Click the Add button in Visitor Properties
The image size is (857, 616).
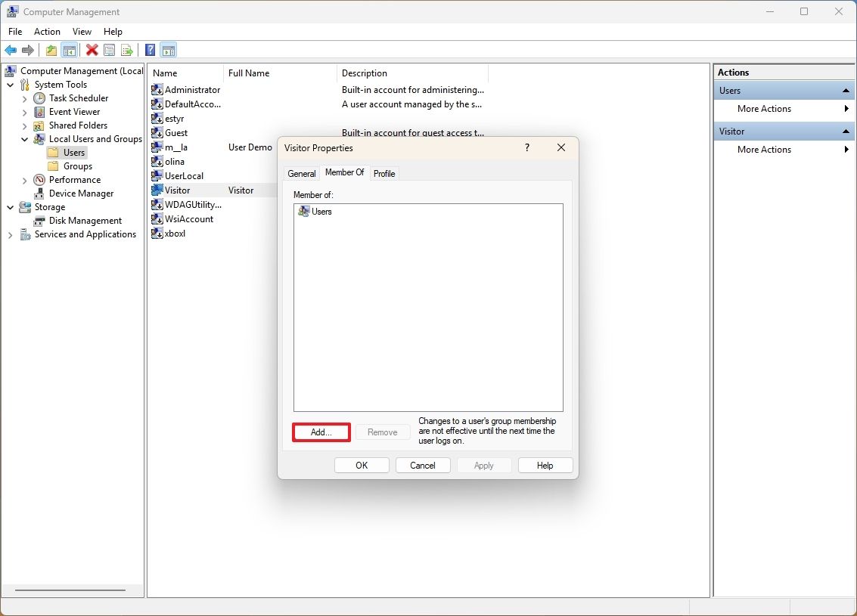321,432
